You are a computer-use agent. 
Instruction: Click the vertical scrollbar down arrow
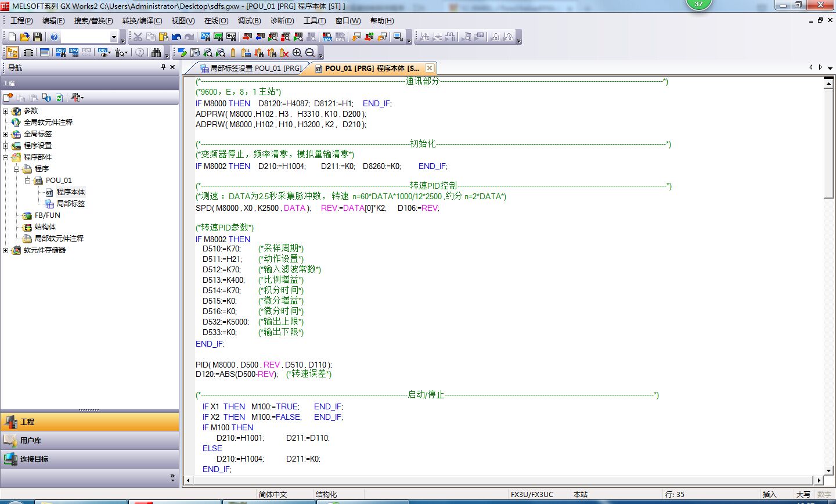pyautogui.click(x=828, y=470)
